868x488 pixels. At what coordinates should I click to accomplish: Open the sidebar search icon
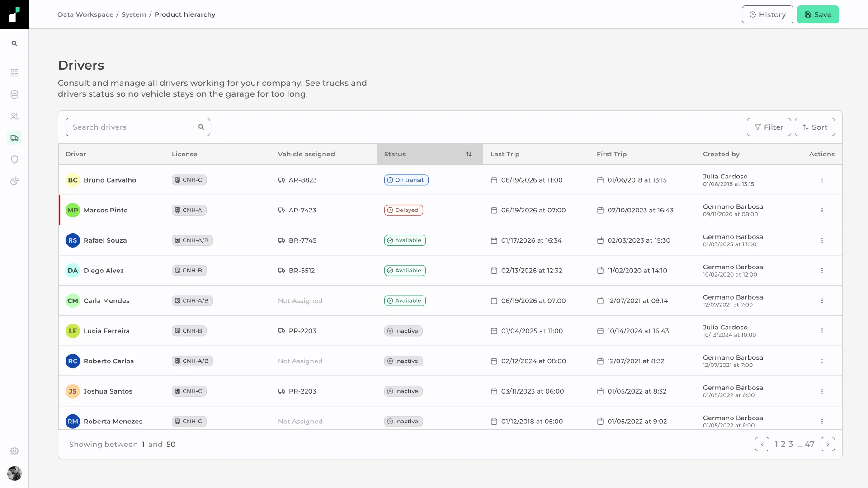pyautogui.click(x=14, y=43)
